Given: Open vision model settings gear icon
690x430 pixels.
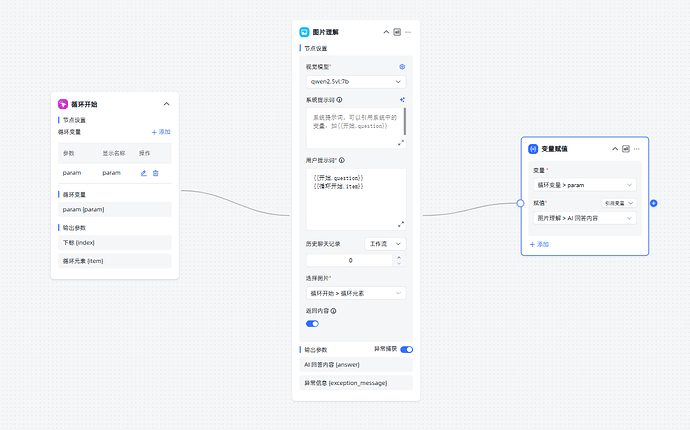Looking at the screenshot, I should pyautogui.click(x=402, y=67).
